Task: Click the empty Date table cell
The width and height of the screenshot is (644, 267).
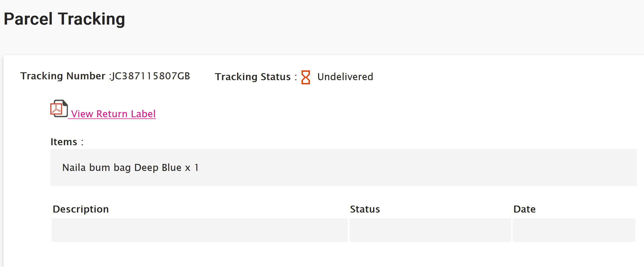Action: [x=574, y=230]
